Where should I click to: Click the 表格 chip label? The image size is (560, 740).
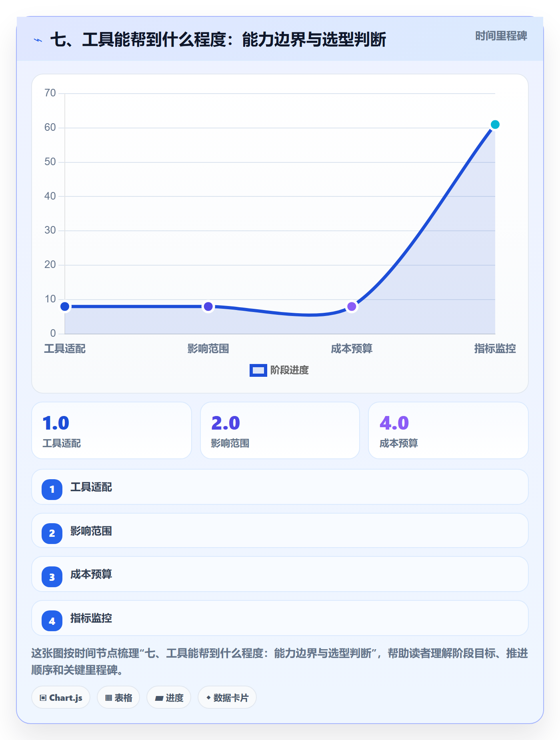[x=123, y=698]
